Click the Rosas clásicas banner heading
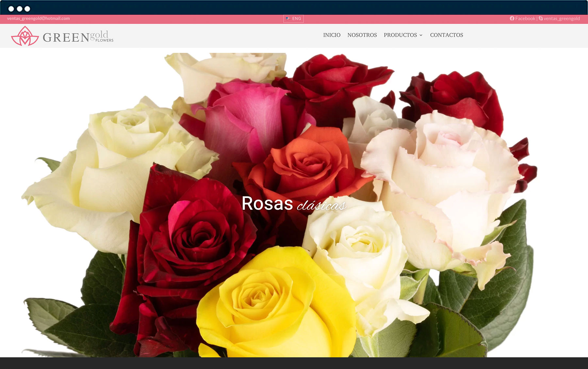 (x=294, y=203)
